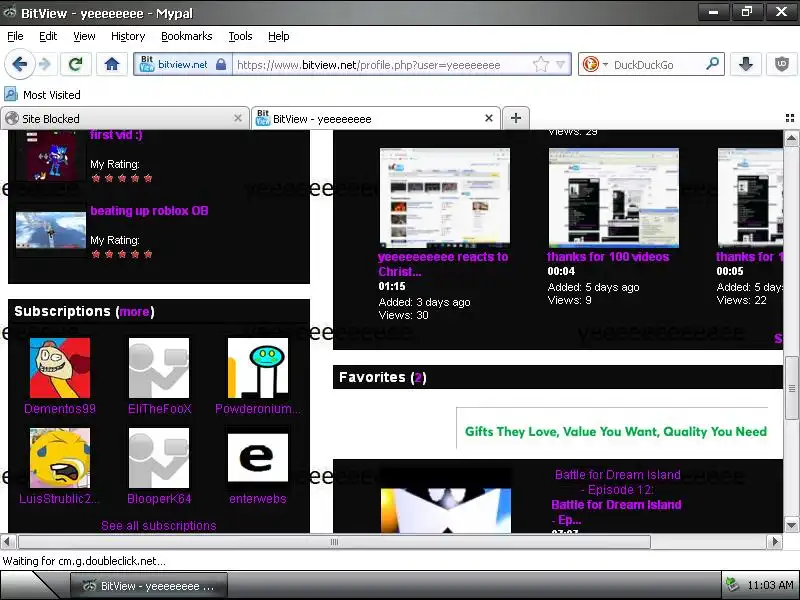
Task: Click the Battle for Dream Island thumbnail
Action: 446,501
